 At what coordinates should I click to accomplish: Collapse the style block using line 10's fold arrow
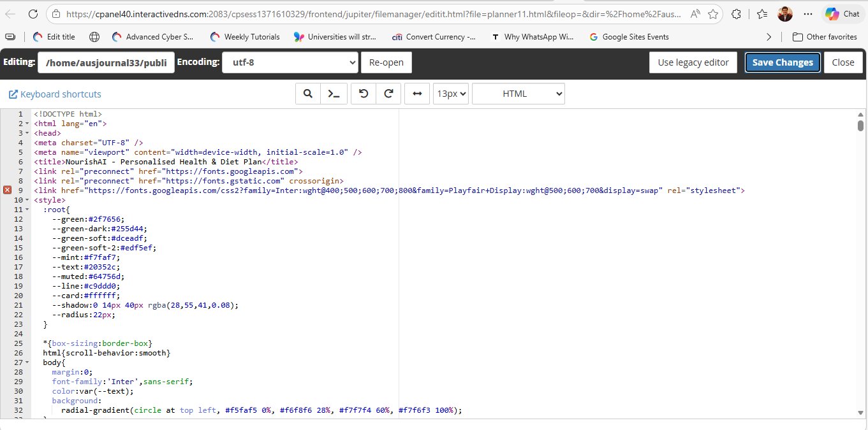point(26,199)
